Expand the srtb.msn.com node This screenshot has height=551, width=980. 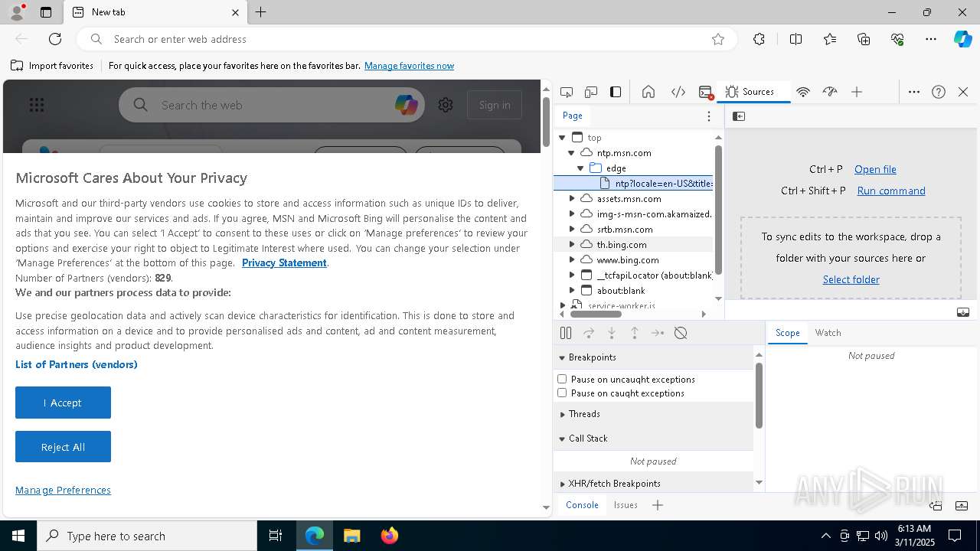click(x=571, y=230)
